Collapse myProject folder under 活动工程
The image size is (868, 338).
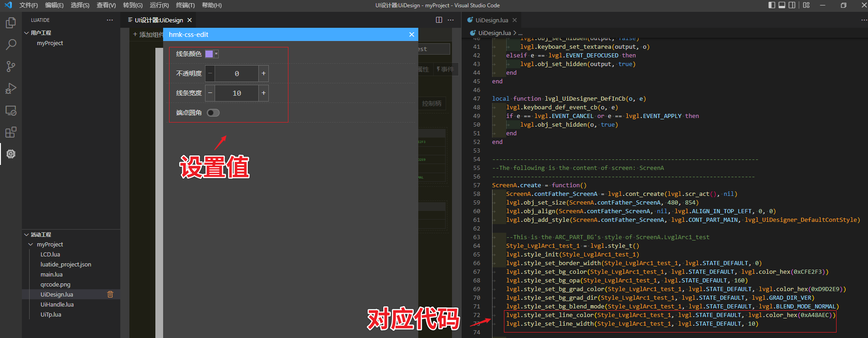coord(31,245)
